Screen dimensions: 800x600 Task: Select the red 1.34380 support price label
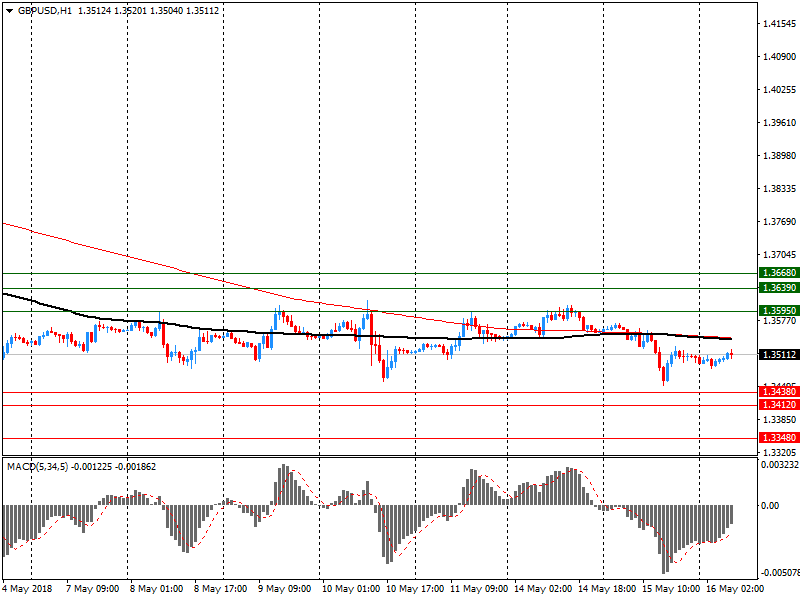(x=778, y=393)
